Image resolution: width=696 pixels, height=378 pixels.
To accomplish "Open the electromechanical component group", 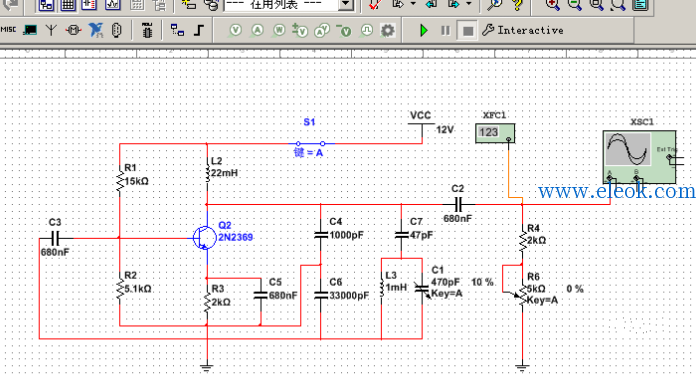I will tap(73, 30).
